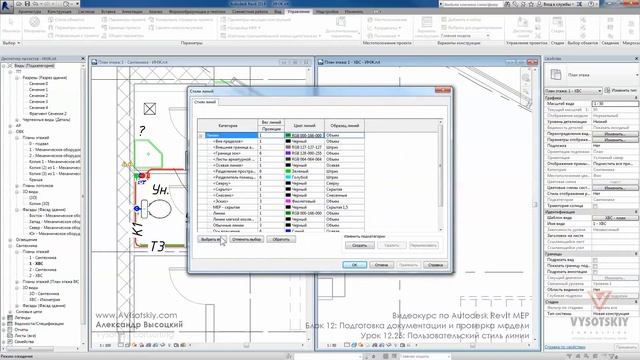Click the Обратить button

[x=281, y=240]
